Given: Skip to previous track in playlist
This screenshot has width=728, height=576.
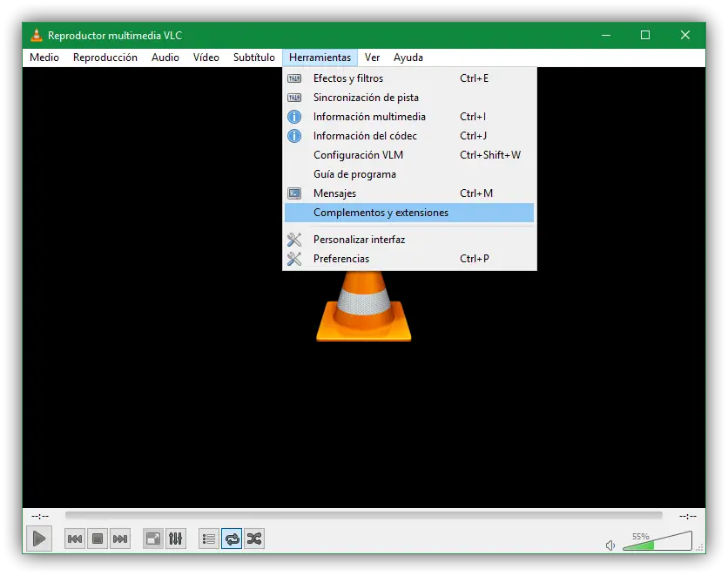Looking at the screenshot, I should point(75,539).
